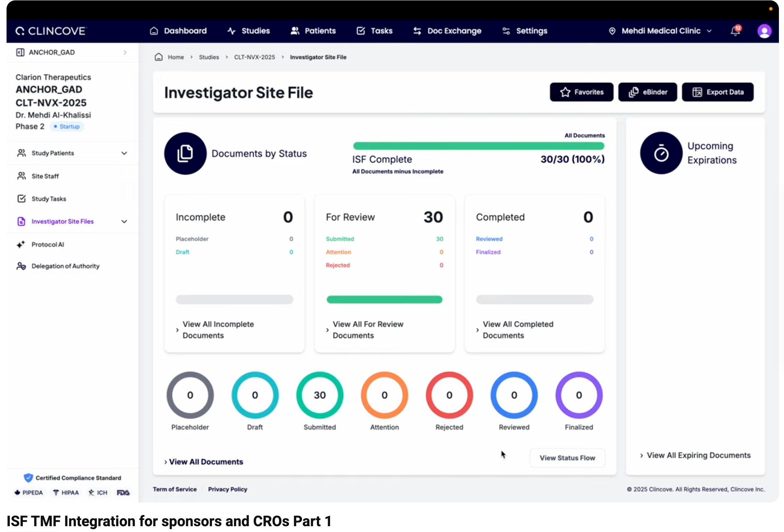Screen dimensions: 784x532
Task: Click the Upcoming Expirations timer icon
Action: pyautogui.click(x=661, y=153)
